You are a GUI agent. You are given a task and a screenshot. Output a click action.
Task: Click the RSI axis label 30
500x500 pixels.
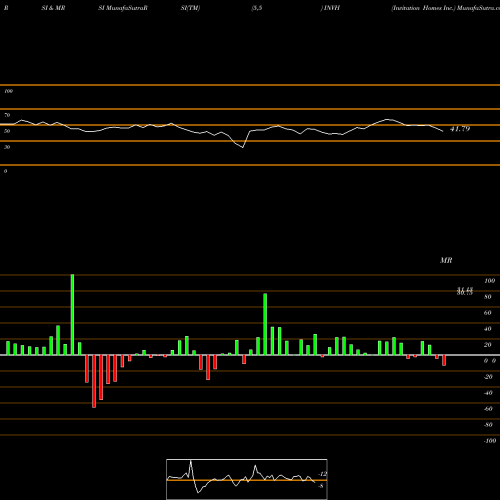[x=7, y=147]
